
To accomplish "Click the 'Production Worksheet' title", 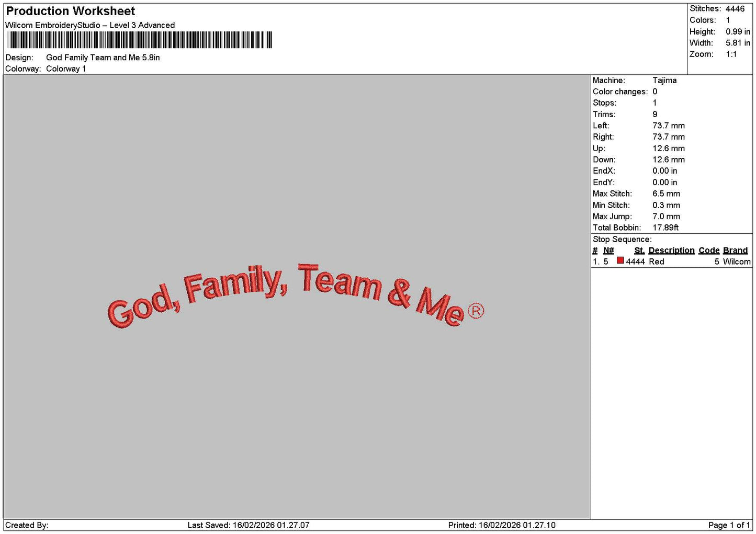I will [71, 11].
